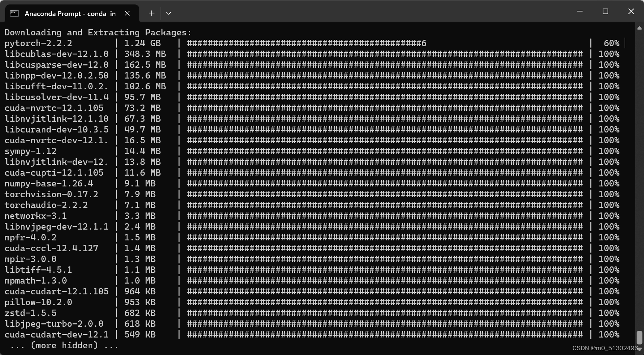Click libcusolver-dev-11.4 package name
Viewport: 644px width, 355px height.
(57, 97)
